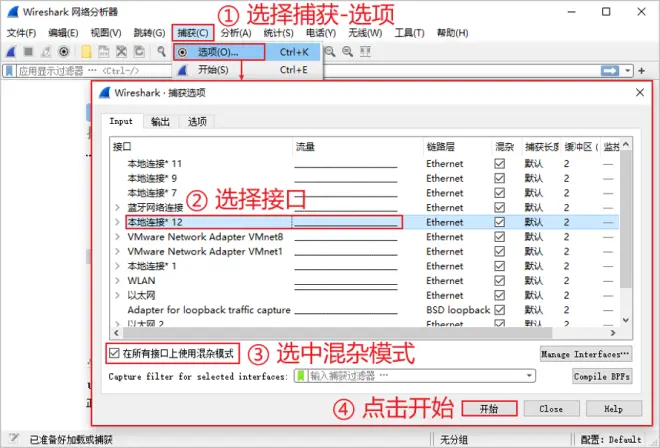Click the restart capture toolbar icon

(x=46, y=52)
